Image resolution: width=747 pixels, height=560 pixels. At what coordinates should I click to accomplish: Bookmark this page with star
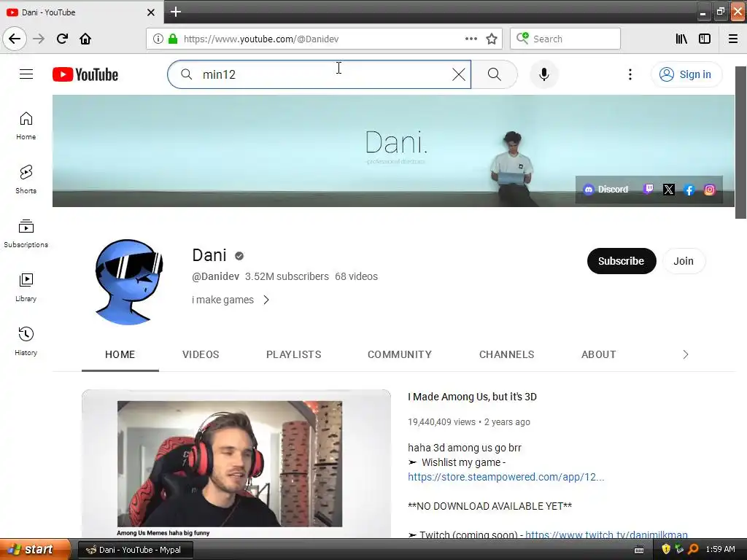pyautogui.click(x=492, y=39)
